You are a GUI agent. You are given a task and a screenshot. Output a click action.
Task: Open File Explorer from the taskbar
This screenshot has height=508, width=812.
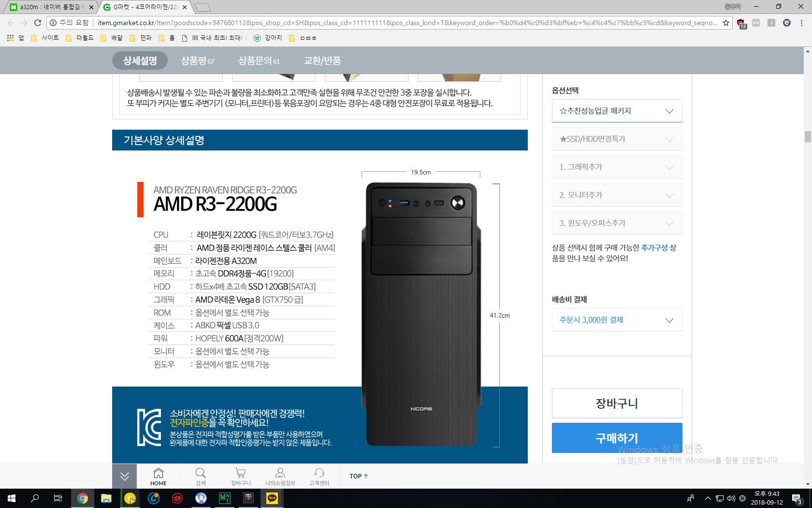[x=106, y=498]
